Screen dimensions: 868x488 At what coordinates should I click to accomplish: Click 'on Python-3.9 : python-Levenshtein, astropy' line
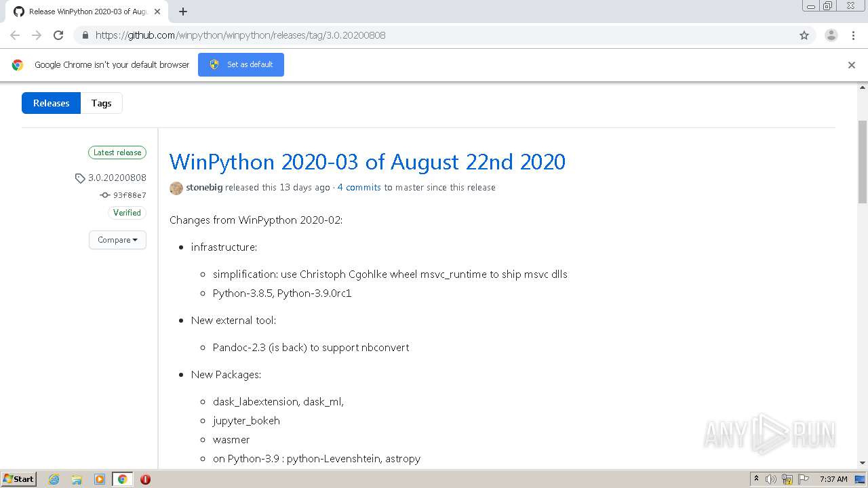click(x=317, y=458)
